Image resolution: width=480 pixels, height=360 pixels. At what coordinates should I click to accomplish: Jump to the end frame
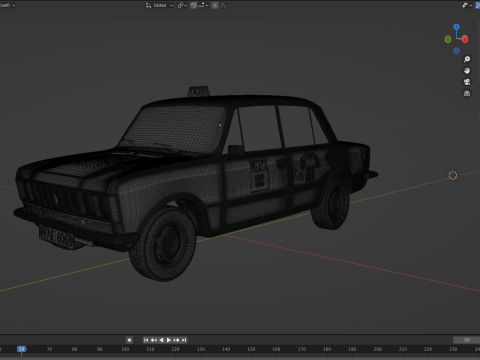[184, 340]
